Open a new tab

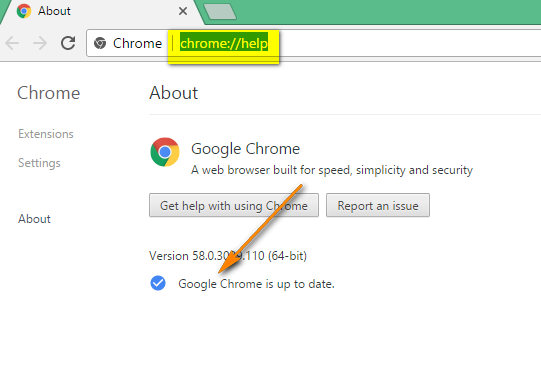(220, 11)
